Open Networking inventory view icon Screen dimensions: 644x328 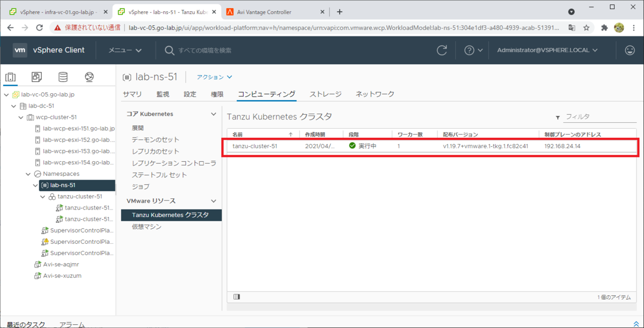click(x=89, y=77)
